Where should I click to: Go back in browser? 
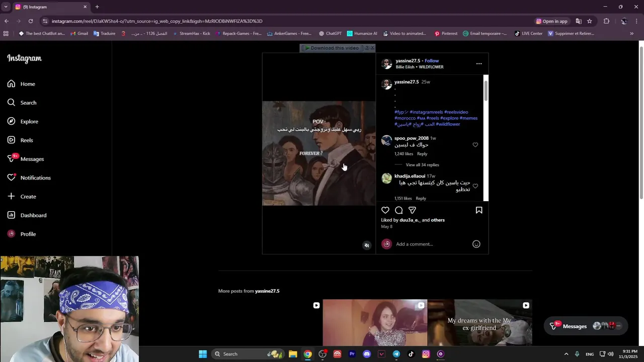tap(6, 21)
